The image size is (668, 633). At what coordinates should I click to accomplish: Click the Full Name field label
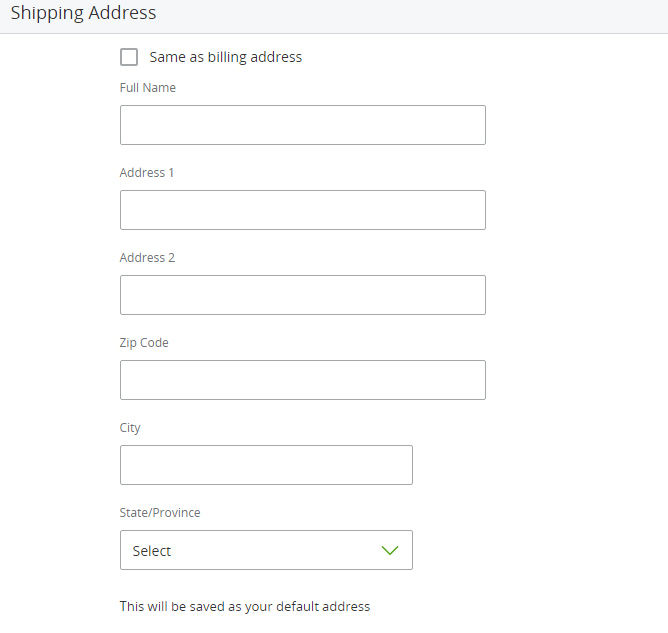(147, 88)
